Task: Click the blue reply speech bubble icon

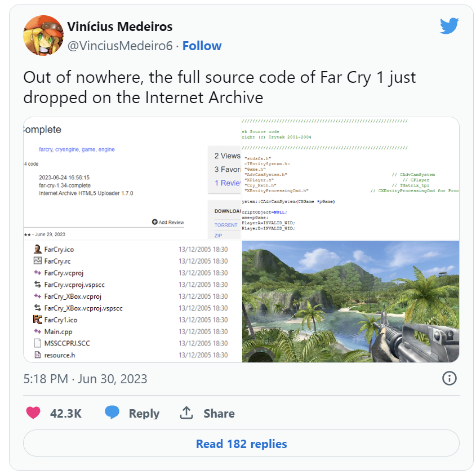Action: point(112,413)
